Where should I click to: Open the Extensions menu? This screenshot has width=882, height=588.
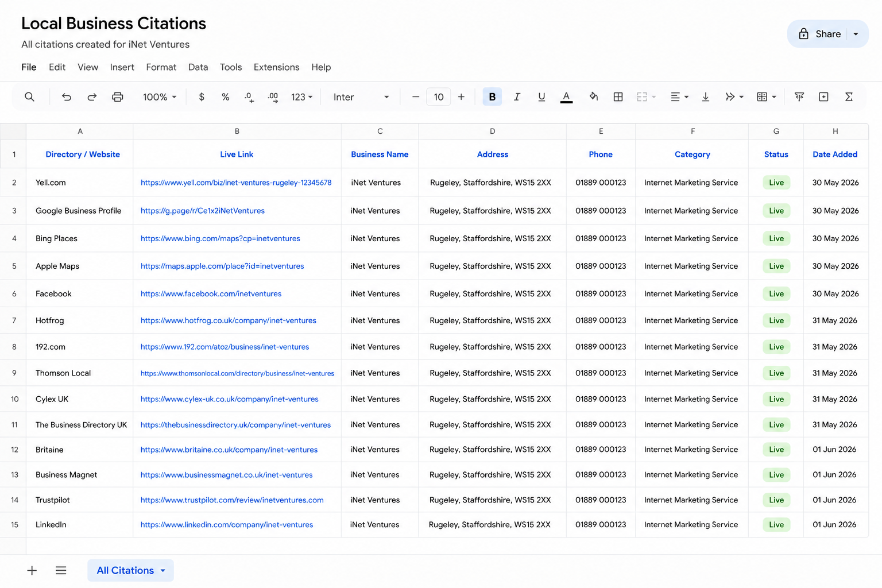pos(277,67)
